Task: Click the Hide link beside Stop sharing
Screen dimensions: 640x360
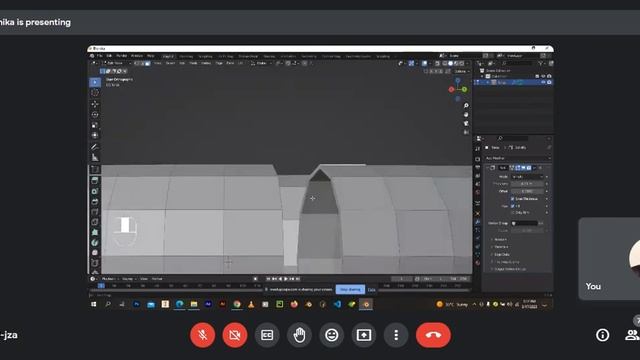Action: [371, 289]
